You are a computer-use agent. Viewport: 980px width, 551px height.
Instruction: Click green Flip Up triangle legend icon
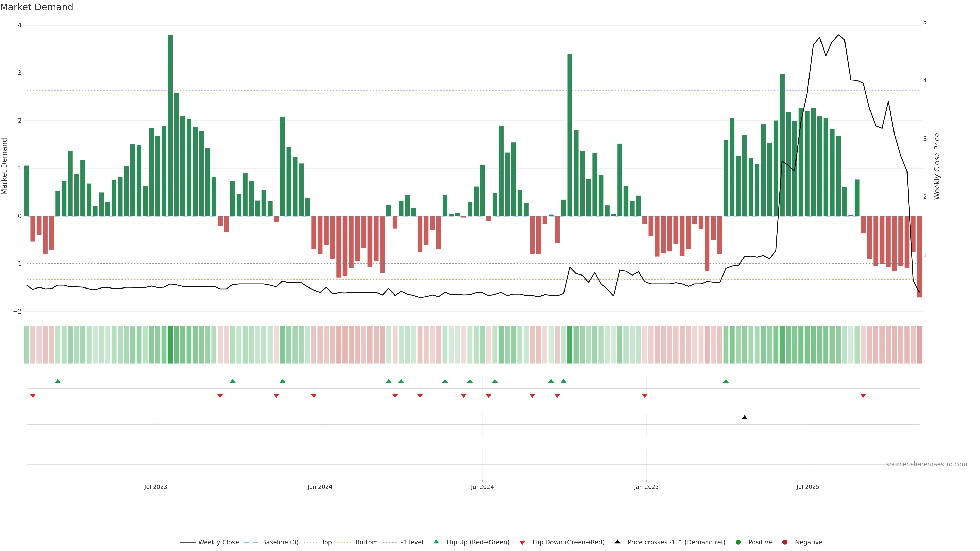tap(436, 542)
